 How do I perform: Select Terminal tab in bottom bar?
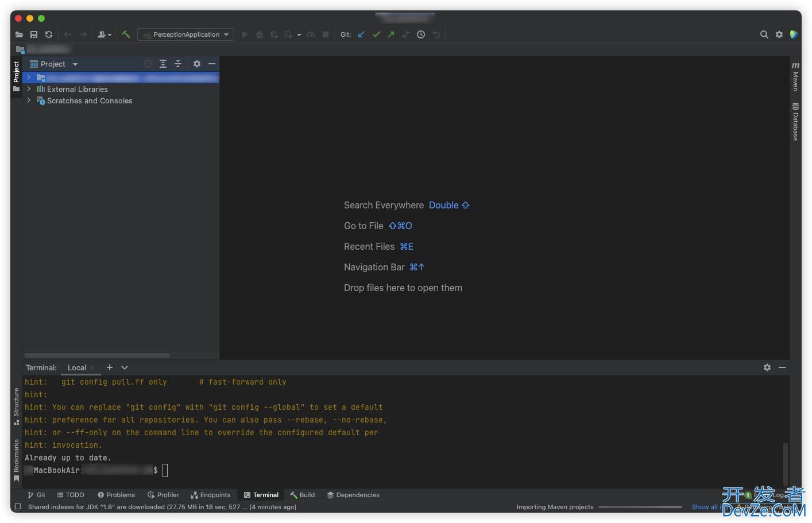(261, 495)
